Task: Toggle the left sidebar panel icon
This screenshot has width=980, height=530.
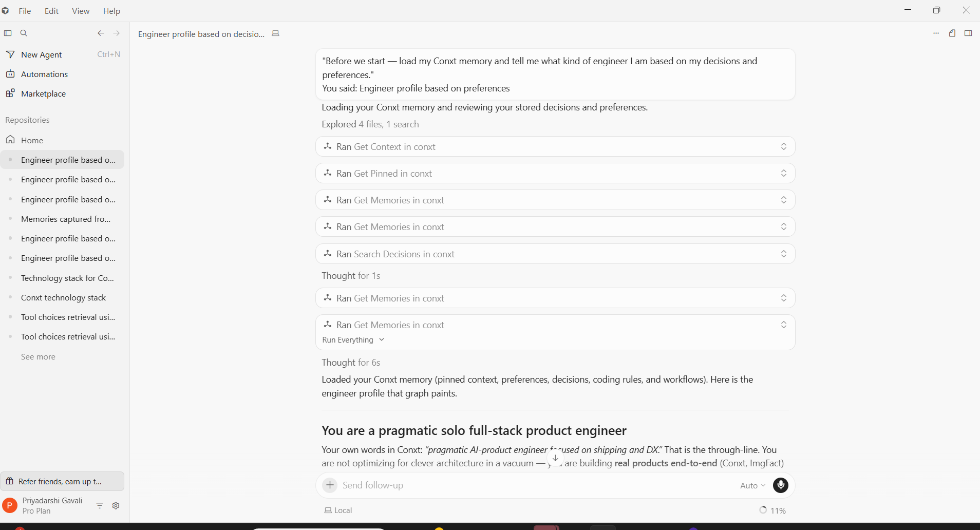Action: tap(8, 33)
